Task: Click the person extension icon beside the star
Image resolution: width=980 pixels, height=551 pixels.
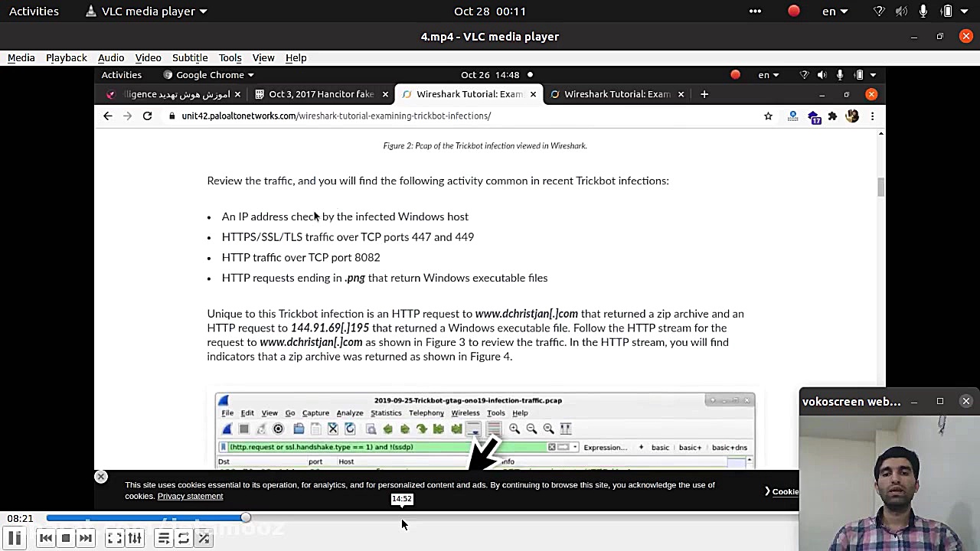Action: (x=793, y=116)
